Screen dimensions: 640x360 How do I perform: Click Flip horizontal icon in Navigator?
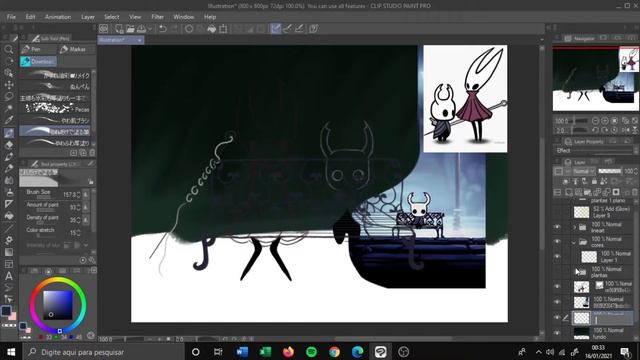(626, 130)
